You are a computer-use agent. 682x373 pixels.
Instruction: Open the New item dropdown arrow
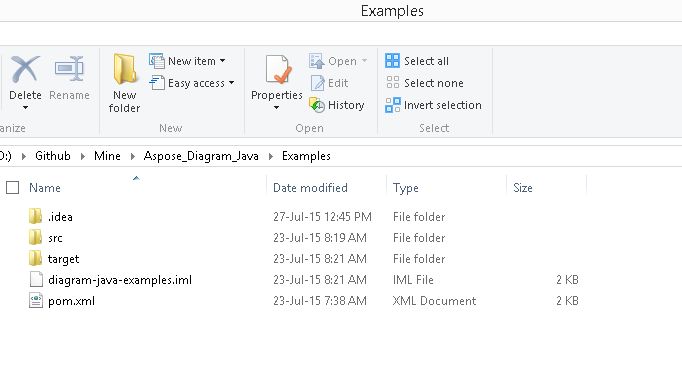pyautogui.click(x=223, y=61)
